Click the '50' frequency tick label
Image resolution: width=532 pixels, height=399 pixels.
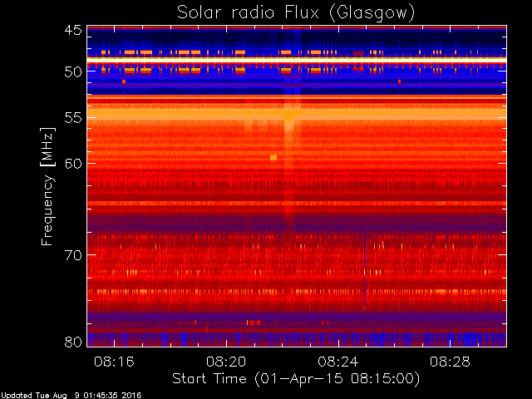(x=73, y=72)
